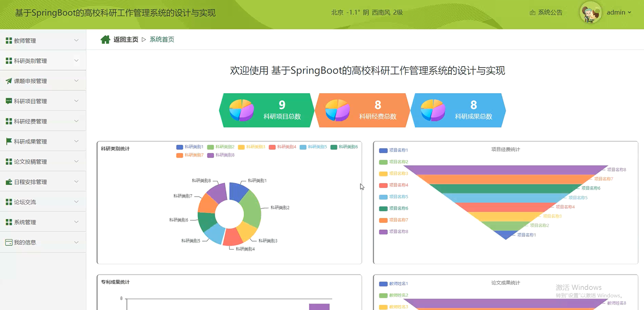The height and width of the screenshot is (310, 644).
Task: Click the 科研成果总数 label on blue card
Action: [x=473, y=116]
